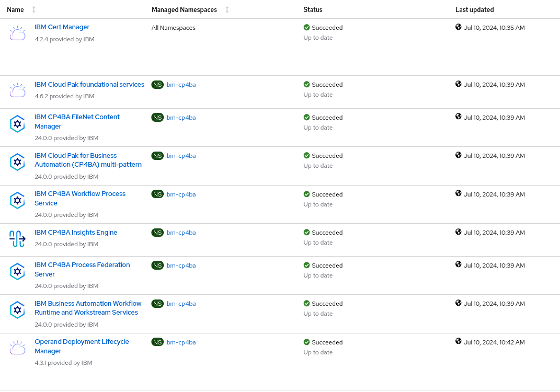Open ibm-cp4ba namespace in Business Automation Workflow row
560x392 pixels.
[x=180, y=304]
